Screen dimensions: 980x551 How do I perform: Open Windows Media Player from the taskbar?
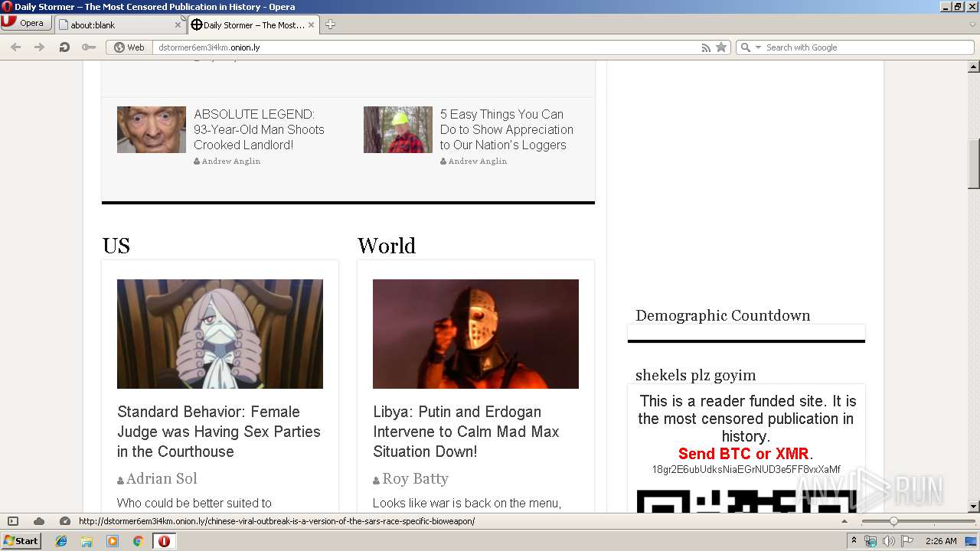point(113,541)
